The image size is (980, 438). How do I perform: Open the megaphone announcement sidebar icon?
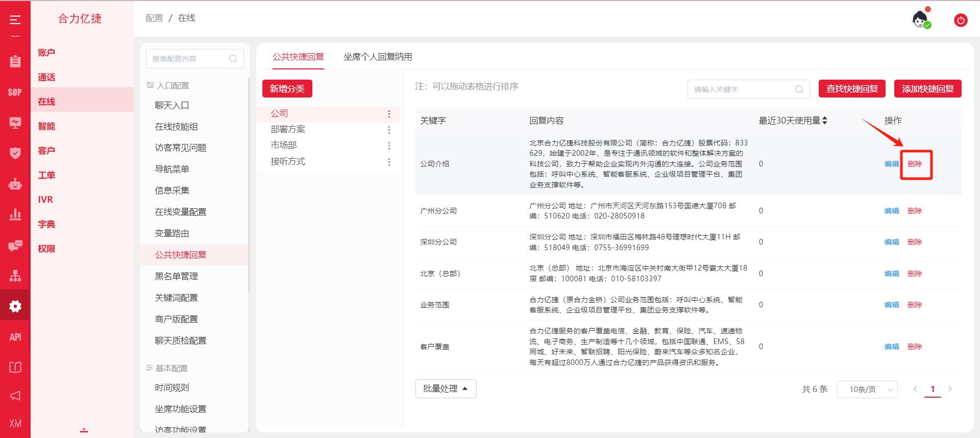[x=15, y=396]
